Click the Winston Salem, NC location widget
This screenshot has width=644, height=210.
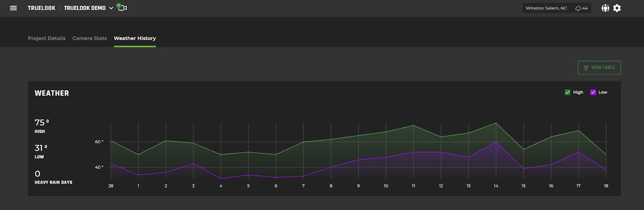tap(557, 8)
